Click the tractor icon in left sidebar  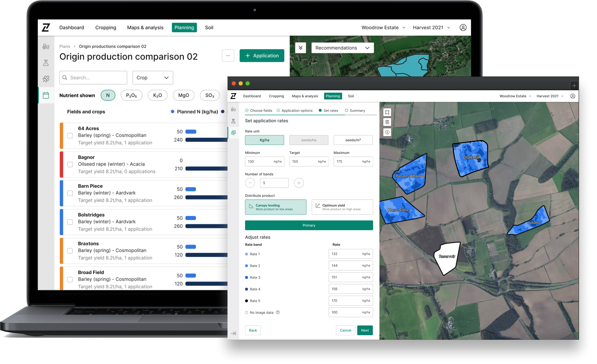(x=46, y=47)
